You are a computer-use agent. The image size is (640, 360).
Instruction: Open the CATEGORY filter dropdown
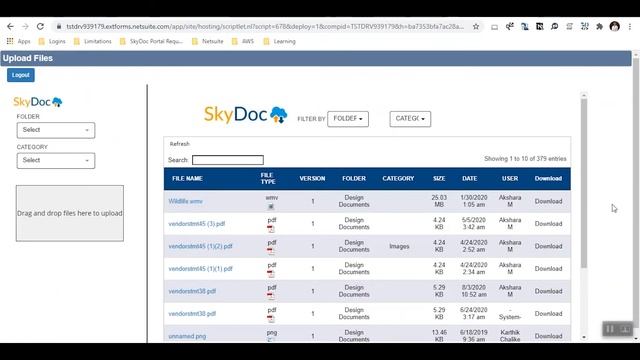(x=410, y=119)
